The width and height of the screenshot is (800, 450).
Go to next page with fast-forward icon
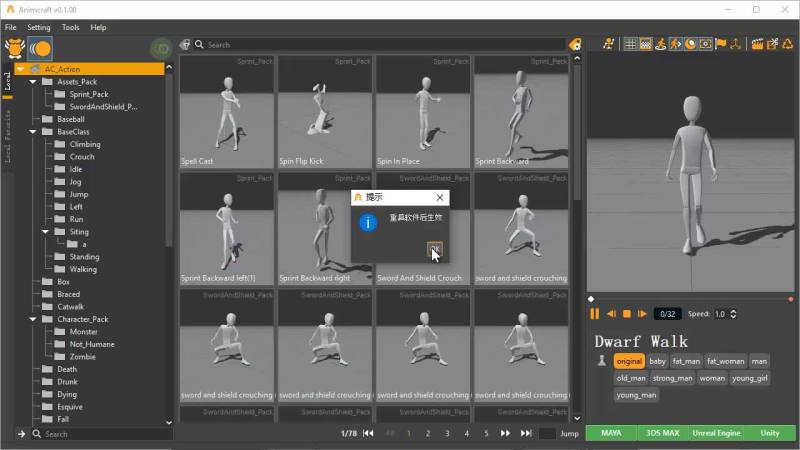[x=505, y=433]
